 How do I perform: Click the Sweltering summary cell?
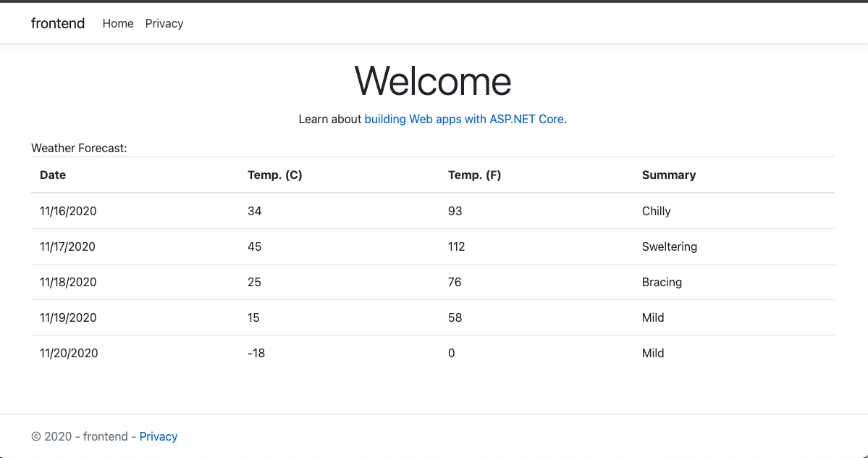click(x=670, y=246)
